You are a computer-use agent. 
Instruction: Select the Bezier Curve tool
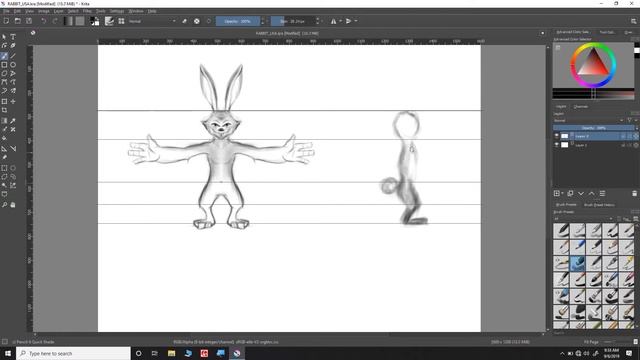[x=4, y=82]
